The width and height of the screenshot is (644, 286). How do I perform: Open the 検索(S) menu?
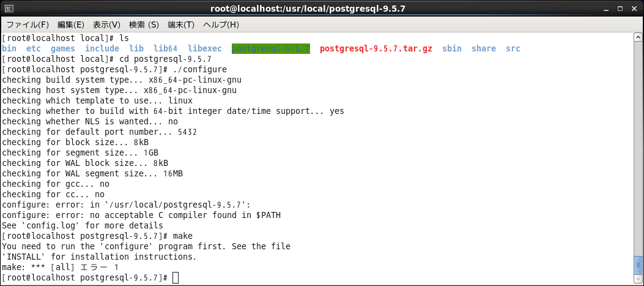(x=144, y=24)
